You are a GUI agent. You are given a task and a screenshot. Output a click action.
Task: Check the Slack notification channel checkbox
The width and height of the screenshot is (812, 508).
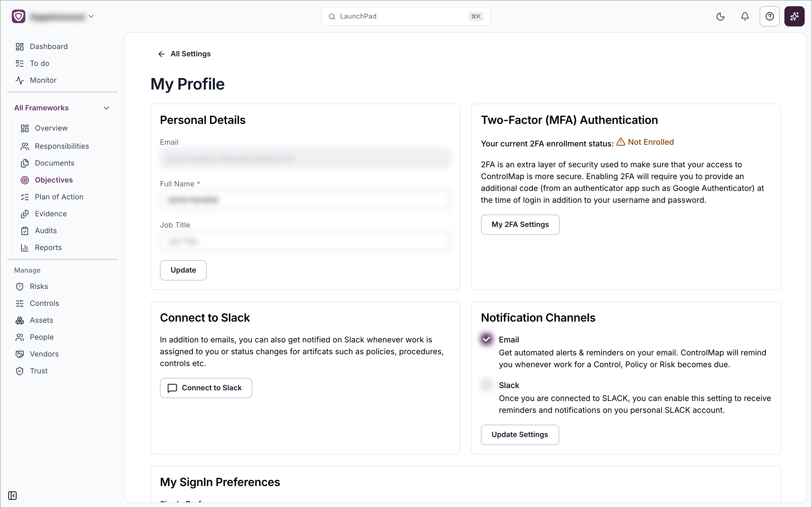pyautogui.click(x=487, y=384)
